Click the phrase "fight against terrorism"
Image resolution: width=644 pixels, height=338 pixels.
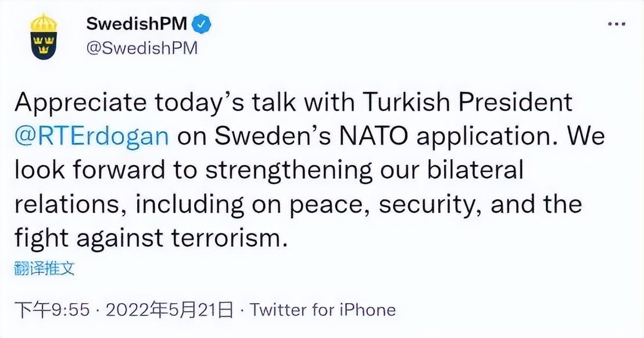tap(151, 238)
